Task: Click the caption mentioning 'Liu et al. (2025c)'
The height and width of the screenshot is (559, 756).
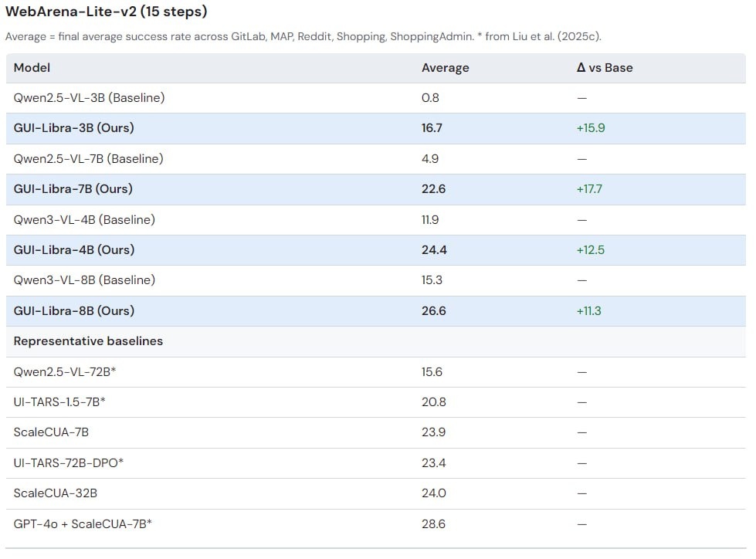Action: coord(303,36)
